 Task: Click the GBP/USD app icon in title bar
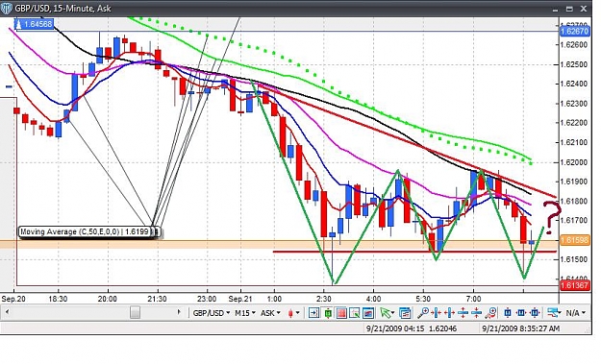(x=7, y=9)
